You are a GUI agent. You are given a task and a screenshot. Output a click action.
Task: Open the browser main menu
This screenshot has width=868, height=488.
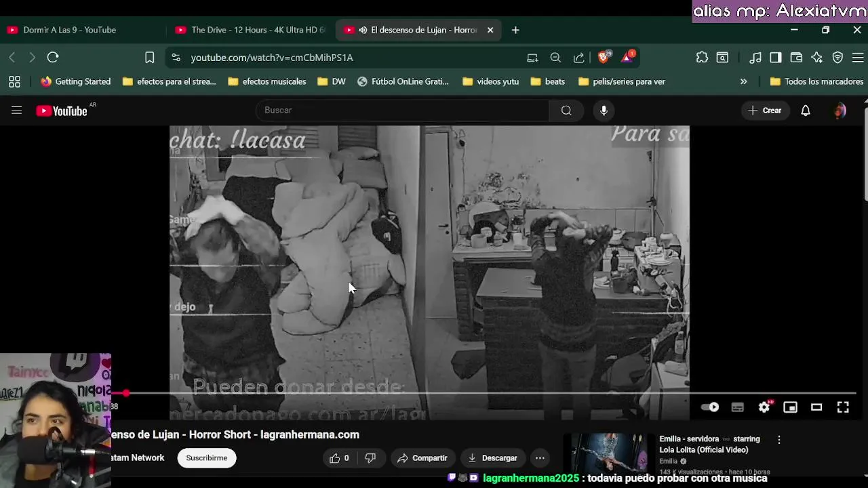pyautogui.click(x=858, y=58)
